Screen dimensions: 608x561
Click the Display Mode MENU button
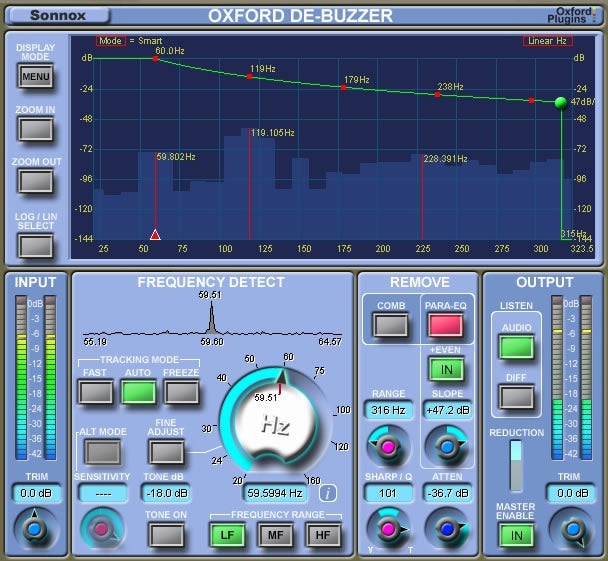(35, 77)
